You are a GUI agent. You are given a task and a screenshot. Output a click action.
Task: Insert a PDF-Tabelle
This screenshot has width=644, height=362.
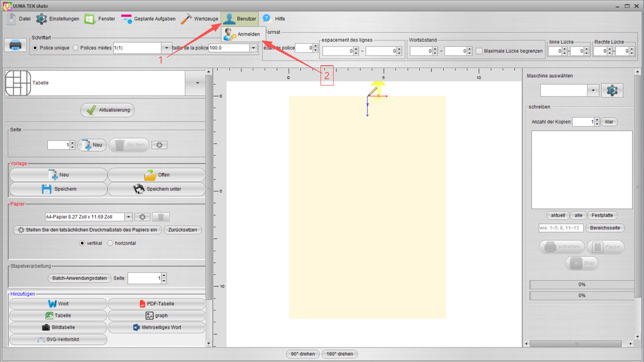156,303
